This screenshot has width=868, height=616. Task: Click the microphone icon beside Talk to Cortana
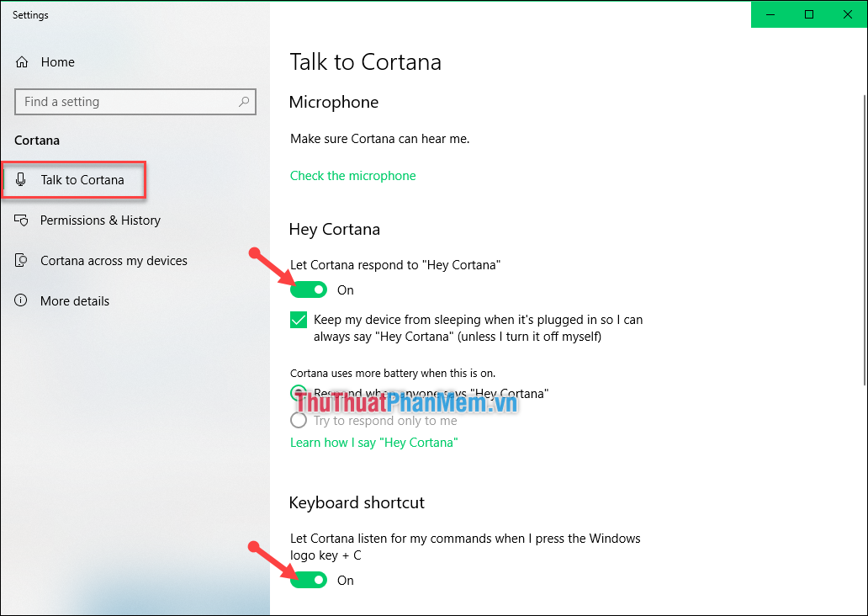(x=21, y=179)
